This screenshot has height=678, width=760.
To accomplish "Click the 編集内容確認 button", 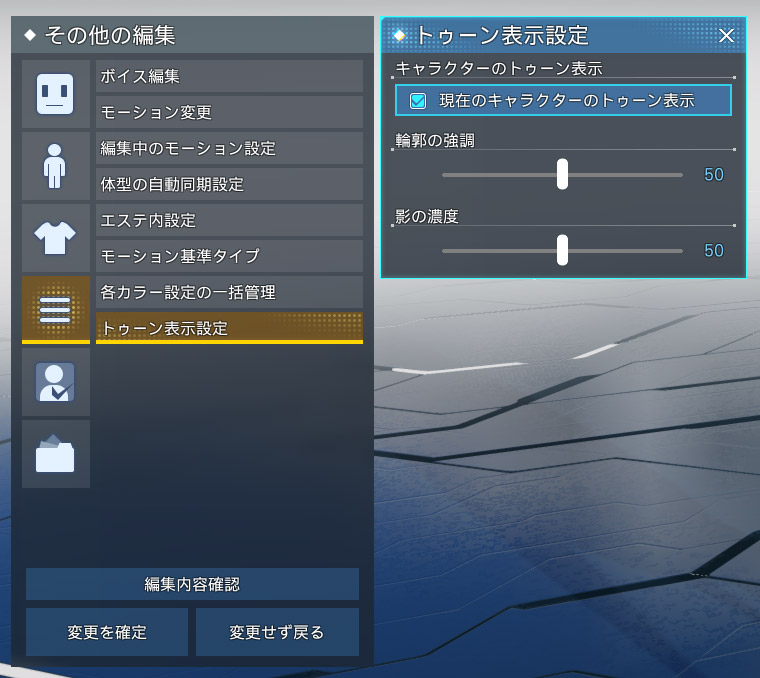I will [192, 584].
